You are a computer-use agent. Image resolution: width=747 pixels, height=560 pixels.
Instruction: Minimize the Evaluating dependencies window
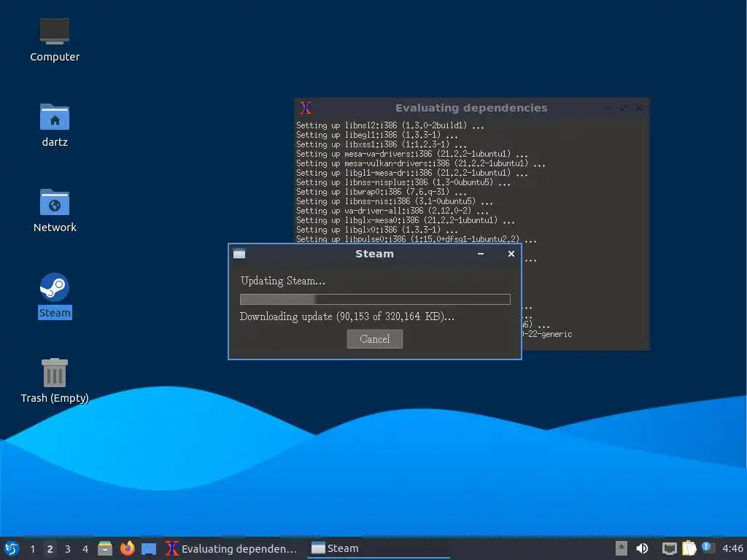pos(608,108)
